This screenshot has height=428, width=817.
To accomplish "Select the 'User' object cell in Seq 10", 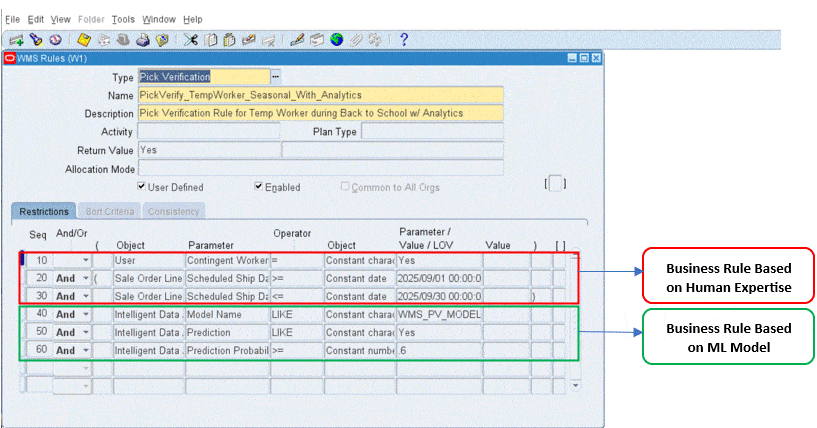I will (148, 260).
